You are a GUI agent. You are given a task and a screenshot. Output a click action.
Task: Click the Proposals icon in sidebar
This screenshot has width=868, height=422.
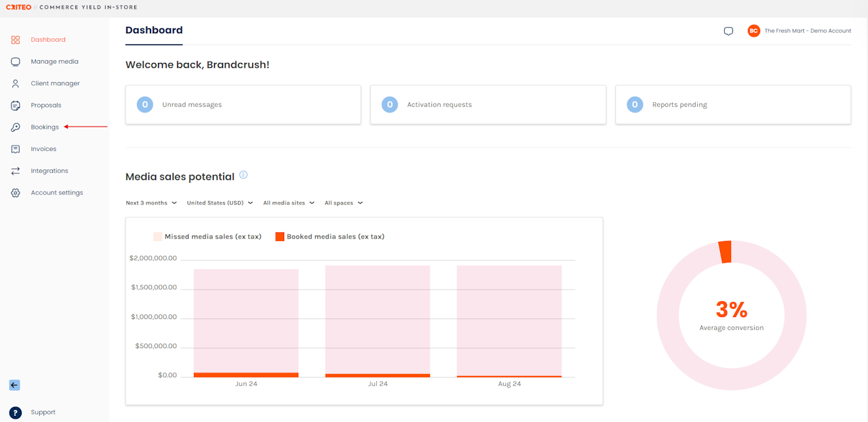click(x=16, y=106)
